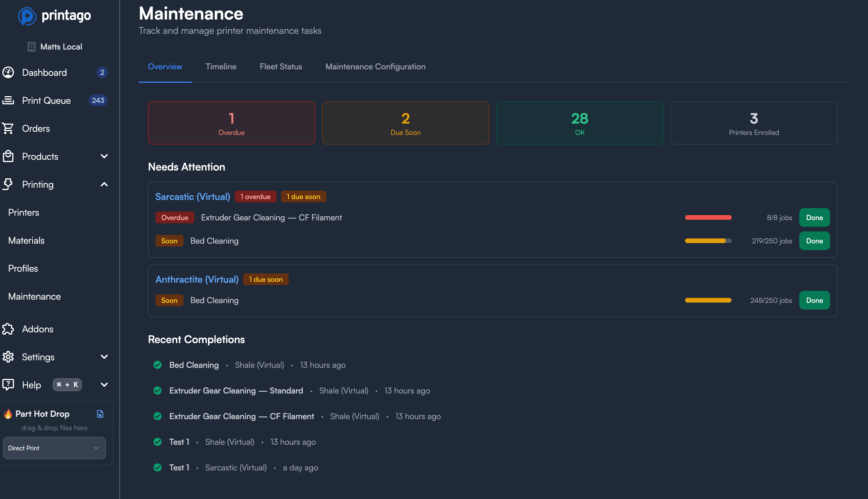Click green checkmark beside Shale Bed Cleaning
Image resolution: width=868 pixels, height=499 pixels.
[x=158, y=365]
